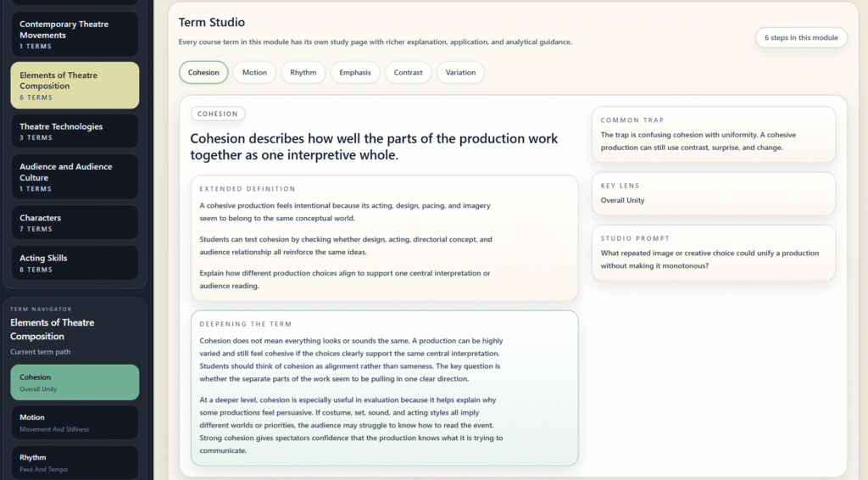868x480 pixels.
Task: Switch to the Motion tab
Action: (x=254, y=73)
